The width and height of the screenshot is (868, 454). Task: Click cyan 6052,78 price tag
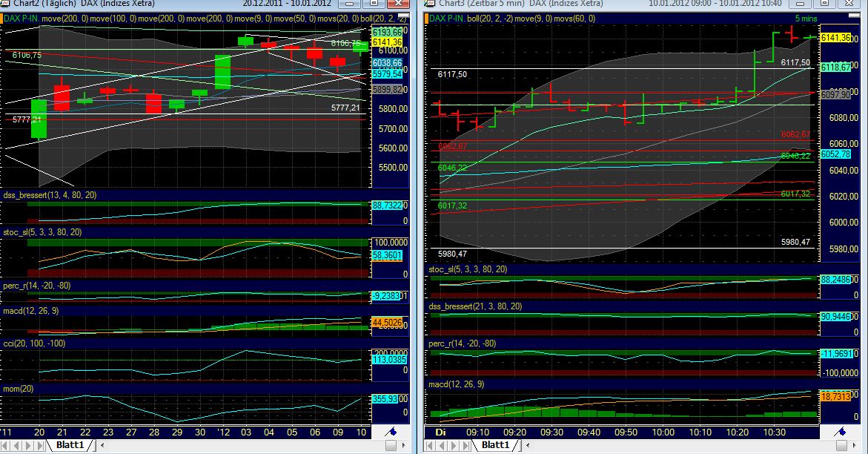click(x=835, y=154)
